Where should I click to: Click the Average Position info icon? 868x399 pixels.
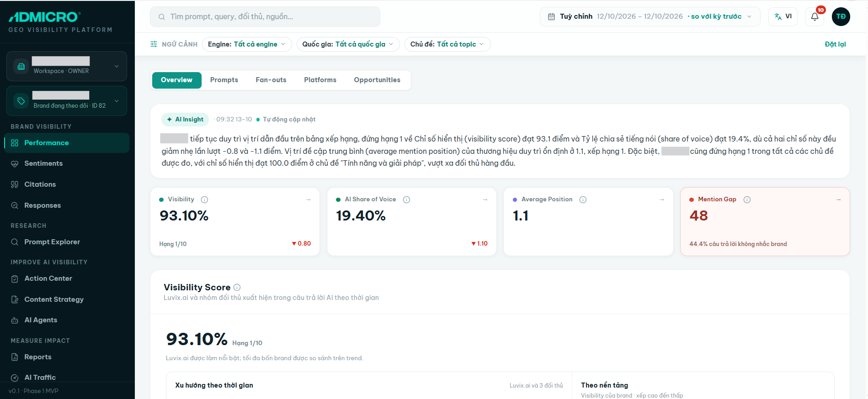click(x=583, y=199)
